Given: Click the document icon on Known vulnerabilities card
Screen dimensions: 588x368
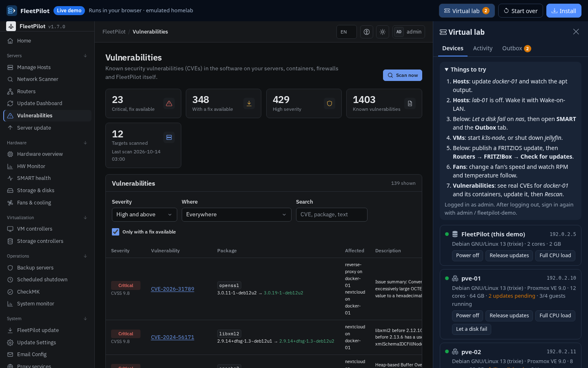Looking at the screenshot, I should (410, 103).
